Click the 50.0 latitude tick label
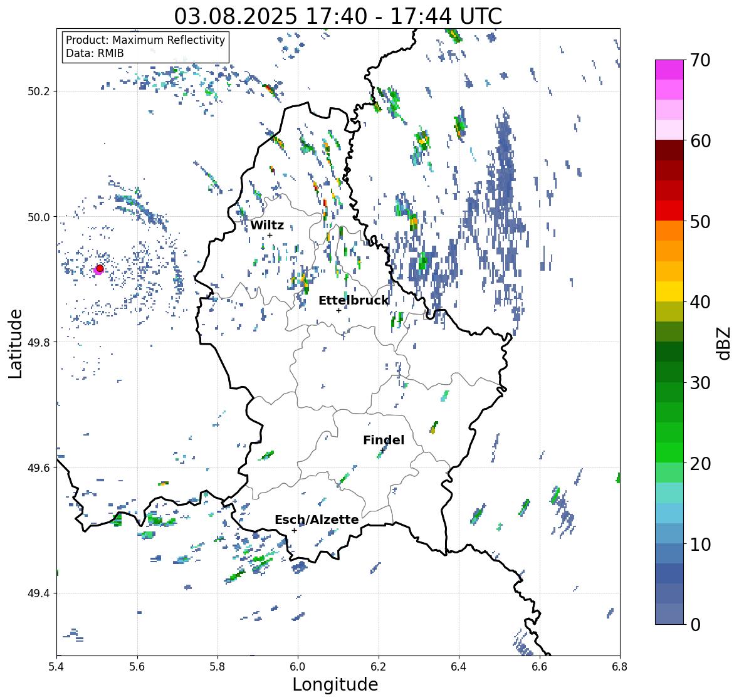 39,217
